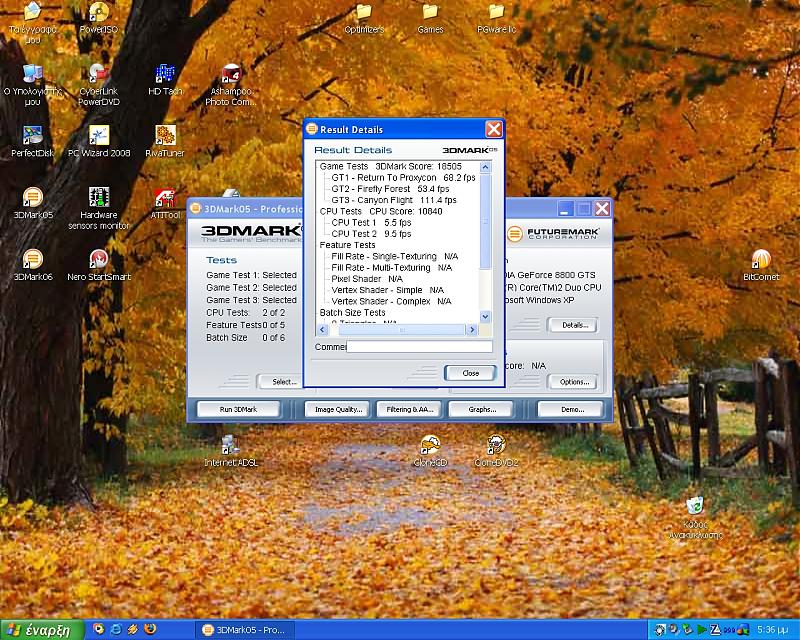Open the 3DMark05 desktop shortcut
The height and width of the screenshot is (640, 800).
[33, 203]
